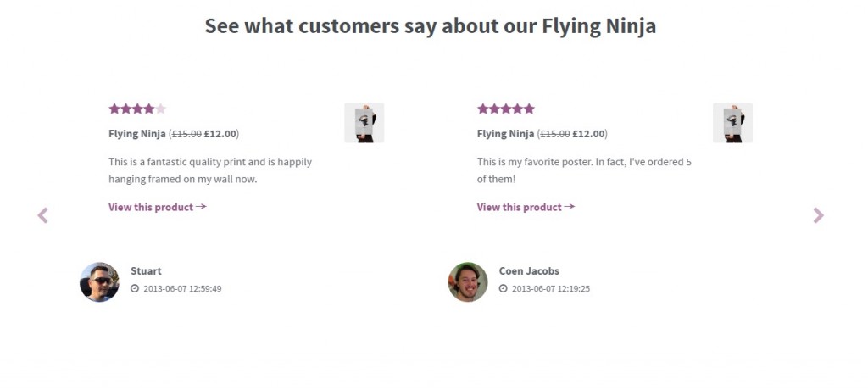Click the 2013-06-07 12:59:49 timestamp
This screenshot has height=390, width=868.
pos(182,289)
